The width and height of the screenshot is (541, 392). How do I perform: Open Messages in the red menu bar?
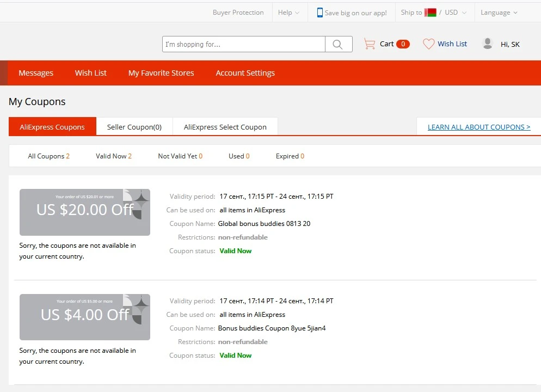coord(36,73)
